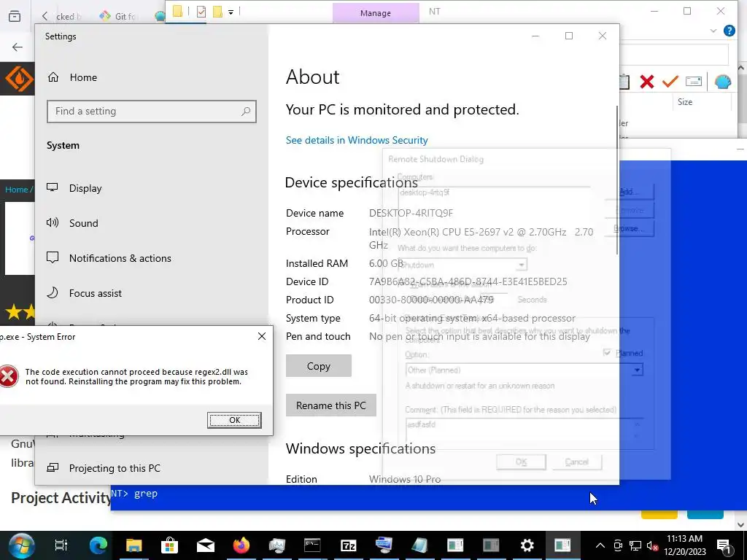Show hidden system tray icons

tap(600, 545)
